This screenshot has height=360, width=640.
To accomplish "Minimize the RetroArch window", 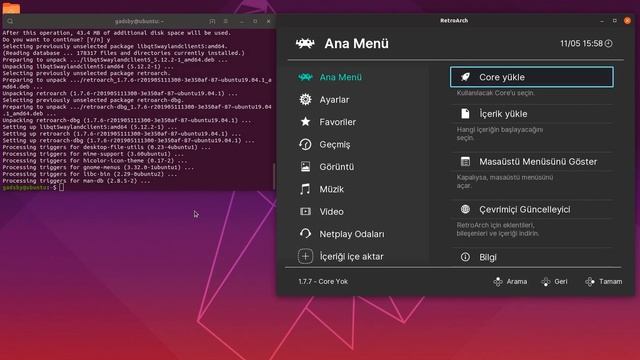I will pos(602,20).
